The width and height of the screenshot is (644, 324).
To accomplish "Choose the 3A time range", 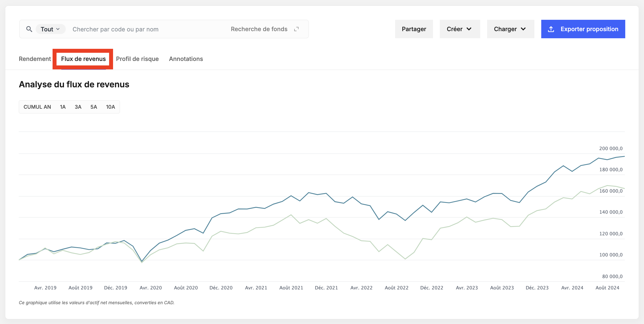I will click(78, 107).
